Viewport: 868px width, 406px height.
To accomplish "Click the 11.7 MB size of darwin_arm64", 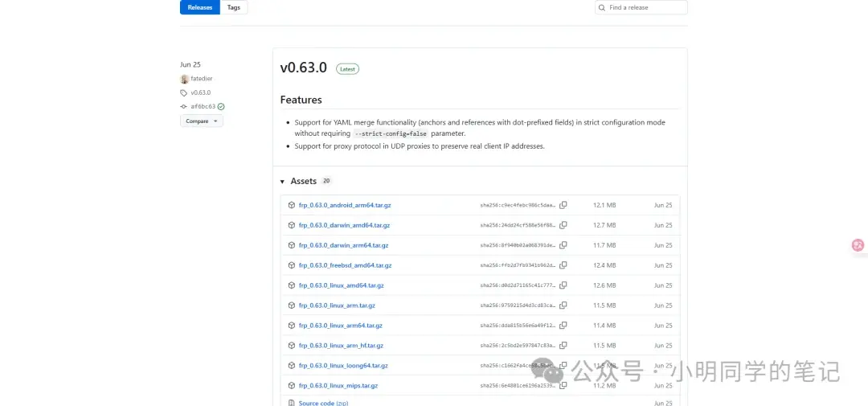I will 604,245.
